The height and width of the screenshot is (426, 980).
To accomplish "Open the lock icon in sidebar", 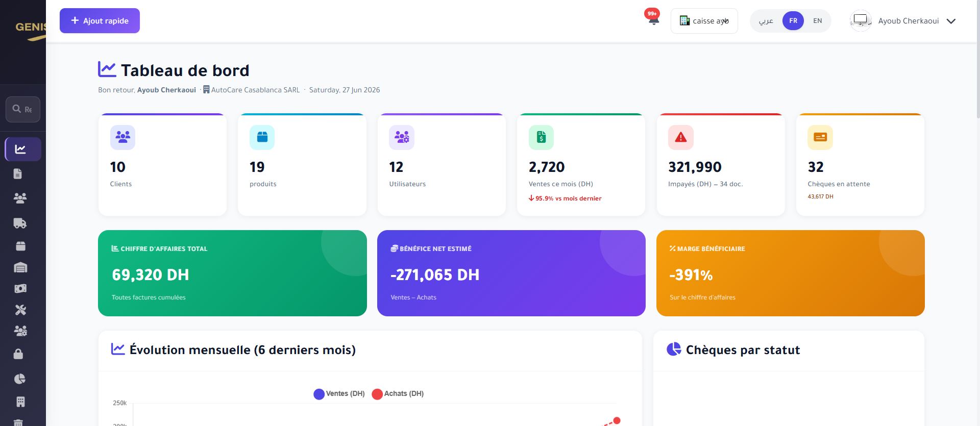I will [x=18, y=354].
